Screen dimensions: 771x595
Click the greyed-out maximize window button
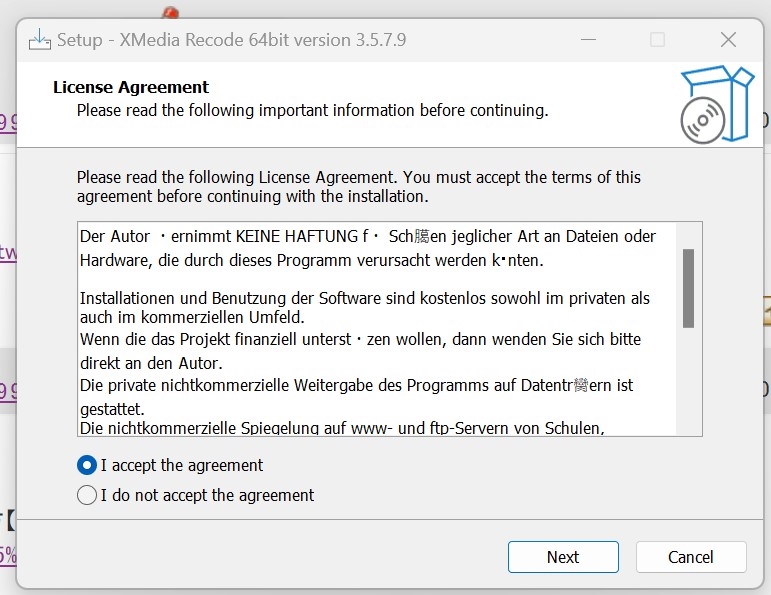click(x=657, y=40)
